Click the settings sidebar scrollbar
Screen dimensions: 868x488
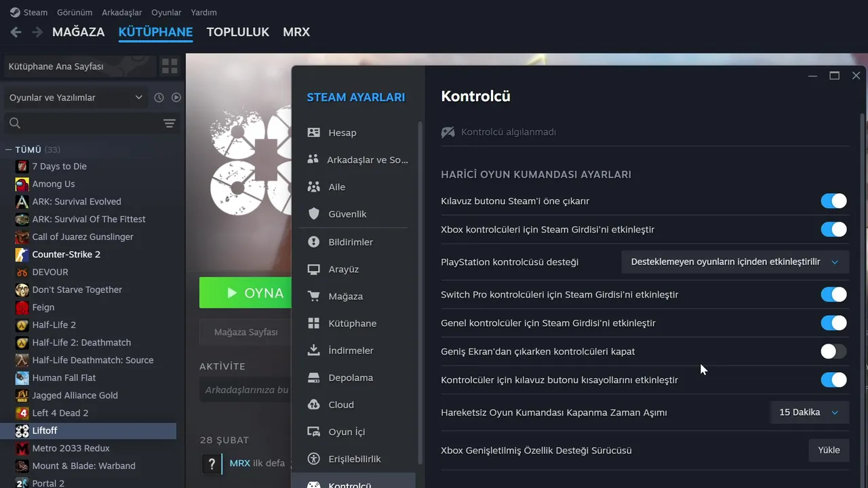[x=420, y=293]
